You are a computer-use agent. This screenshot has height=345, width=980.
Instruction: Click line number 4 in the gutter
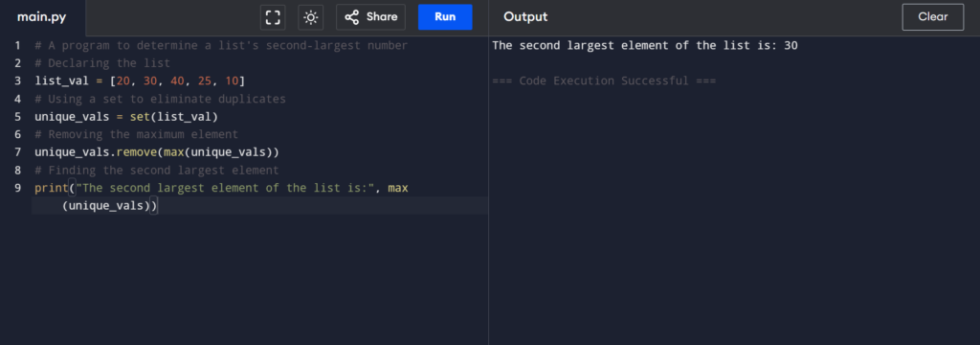pos(17,99)
